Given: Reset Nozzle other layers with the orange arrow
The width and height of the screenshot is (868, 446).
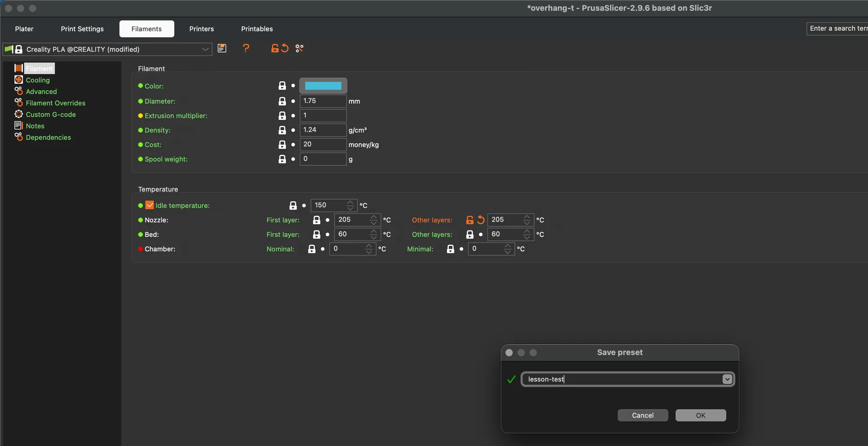Looking at the screenshot, I should coord(480,220).
